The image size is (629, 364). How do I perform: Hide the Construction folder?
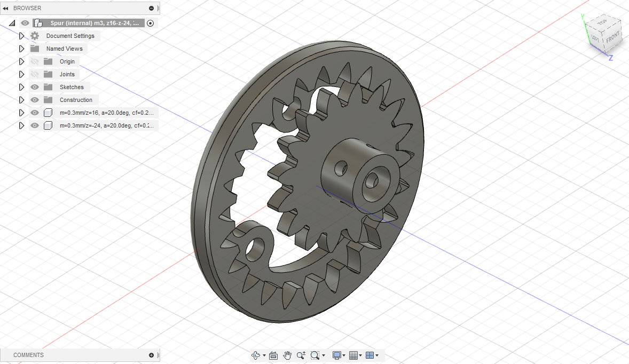(35, 100)
